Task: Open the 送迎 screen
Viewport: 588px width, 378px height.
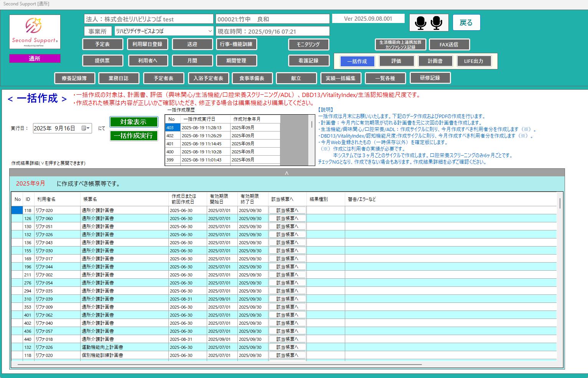Action: (192, 44)
